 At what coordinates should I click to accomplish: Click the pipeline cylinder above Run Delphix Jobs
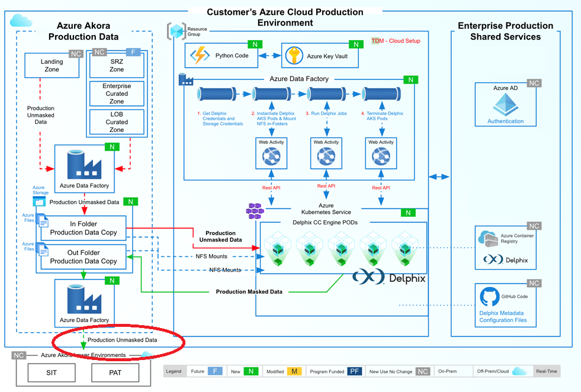point(326,94)
